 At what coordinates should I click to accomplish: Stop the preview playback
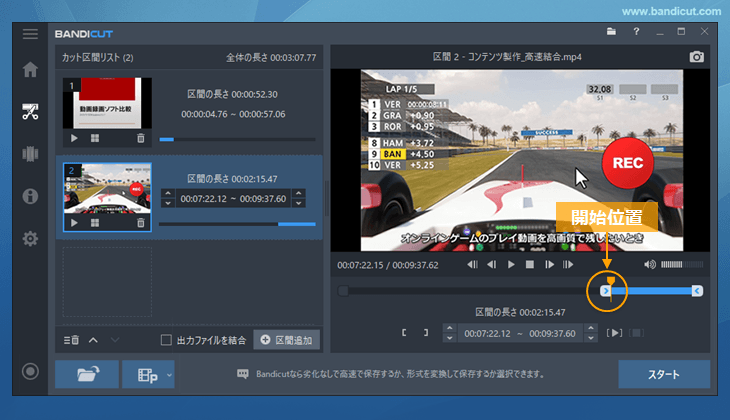(530, 264)
